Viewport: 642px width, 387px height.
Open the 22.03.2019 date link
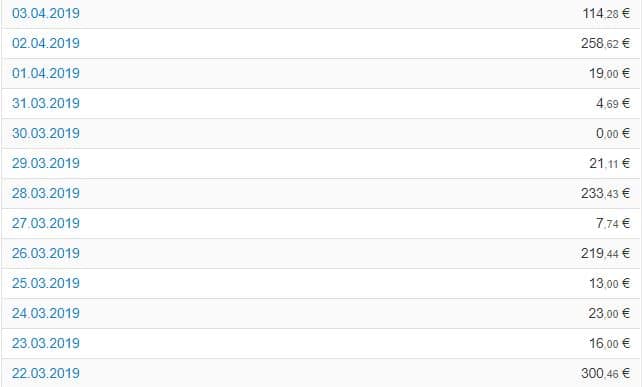tap(46, 373)
